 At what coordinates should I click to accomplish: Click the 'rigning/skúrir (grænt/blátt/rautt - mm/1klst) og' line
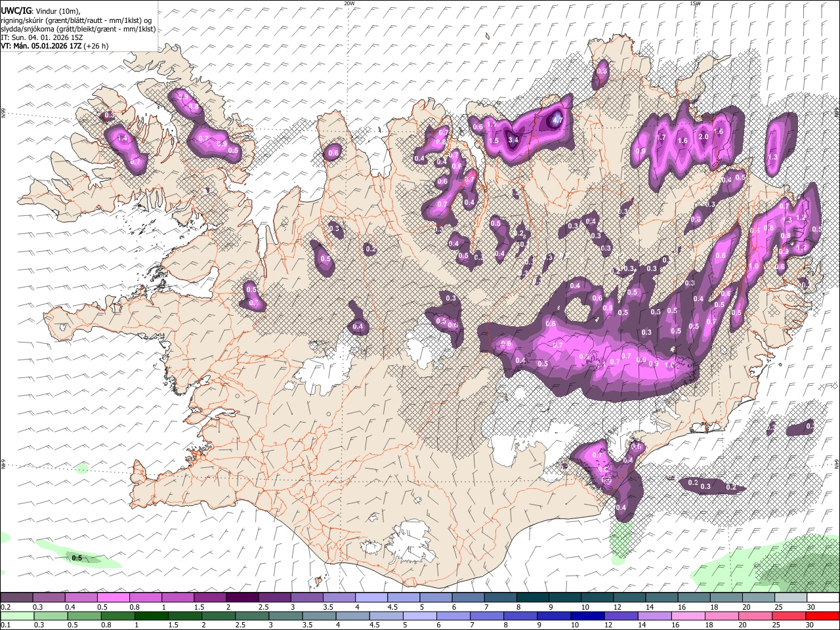tap(77, 20)
